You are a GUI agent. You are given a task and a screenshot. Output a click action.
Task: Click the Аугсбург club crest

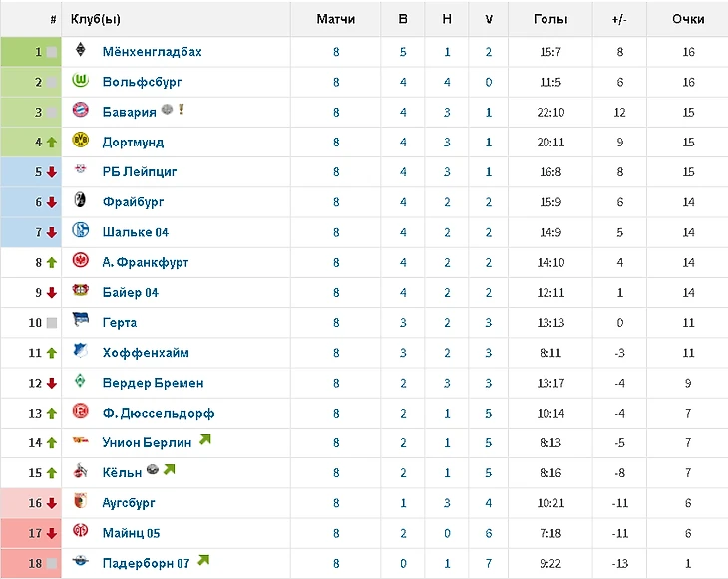coord(82,502)
